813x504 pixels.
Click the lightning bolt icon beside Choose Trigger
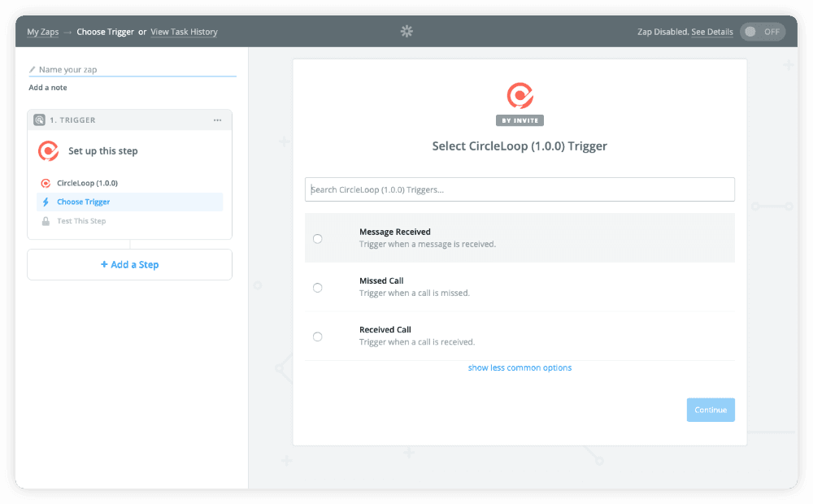pos(46,202)
